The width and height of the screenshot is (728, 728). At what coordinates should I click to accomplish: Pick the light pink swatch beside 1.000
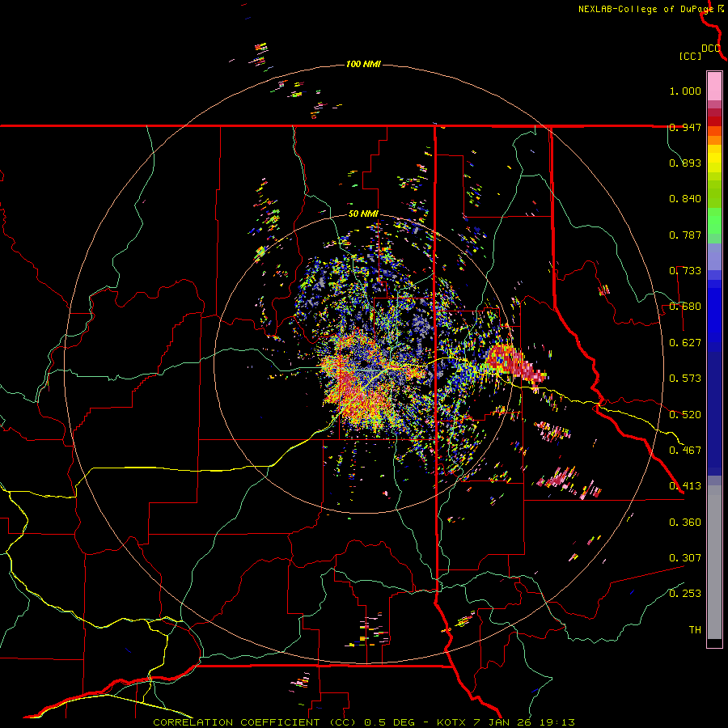coord(714,87)
